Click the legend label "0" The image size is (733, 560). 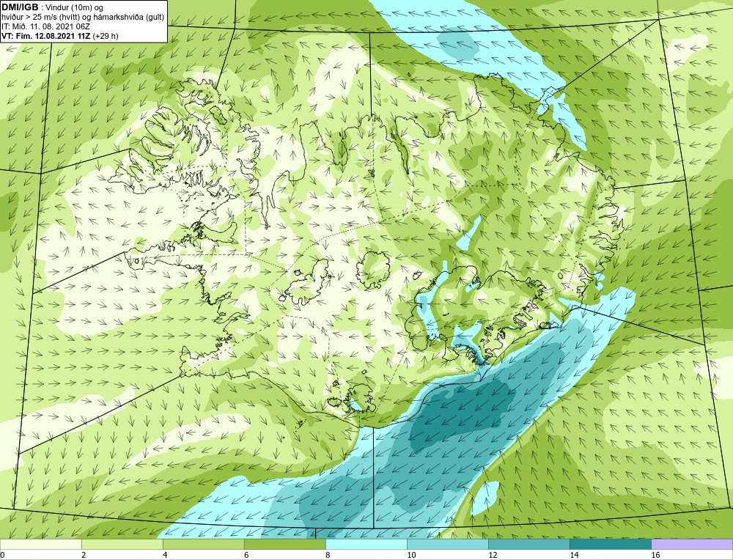(x=2, y=555)
